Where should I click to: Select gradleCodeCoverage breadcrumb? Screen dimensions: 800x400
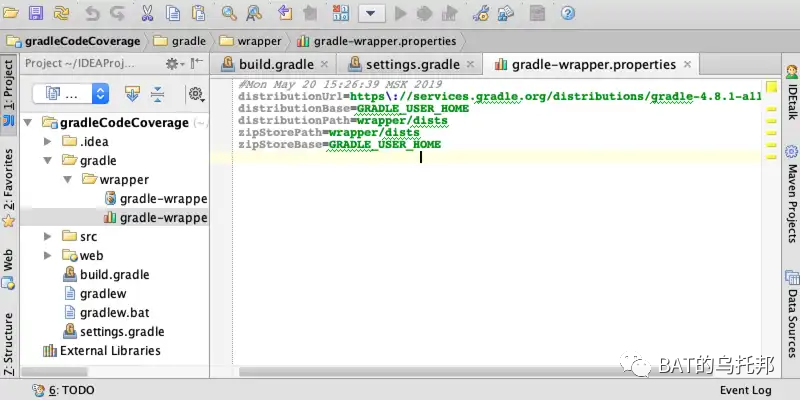click(x=74, y=41)
